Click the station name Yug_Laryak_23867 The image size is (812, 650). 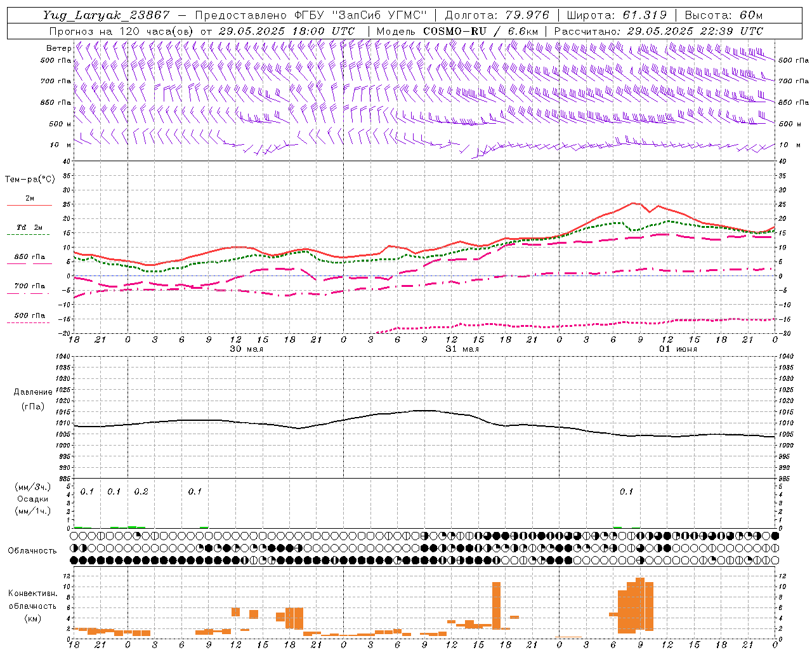point(107,15)
